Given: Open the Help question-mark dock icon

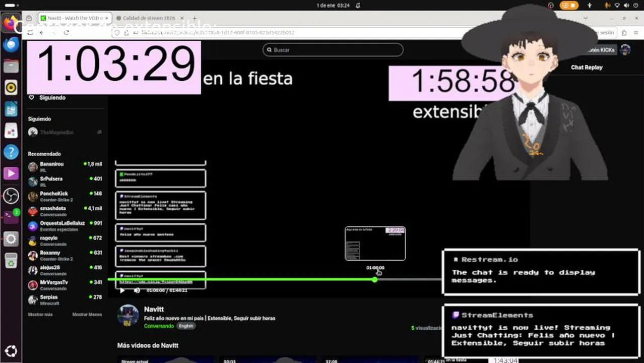Looking at the screenshot, I should click(11, 152).
